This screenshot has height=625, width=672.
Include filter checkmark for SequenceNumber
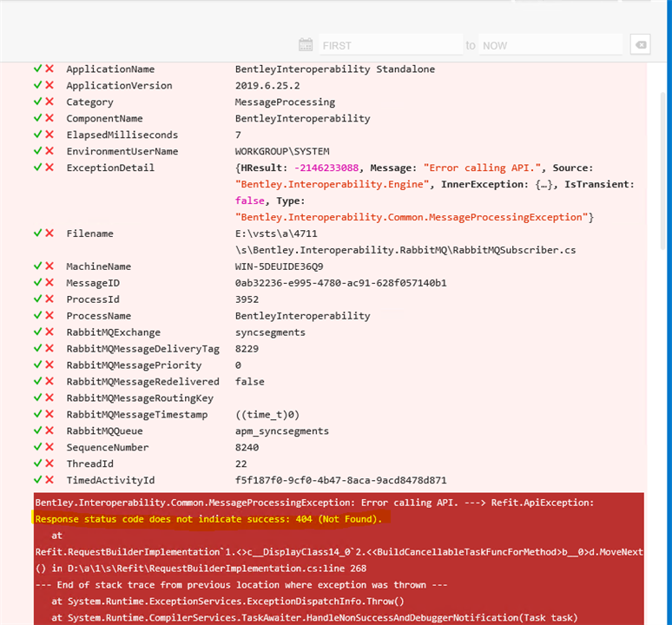pyautogui.click(x=37, y=447)
